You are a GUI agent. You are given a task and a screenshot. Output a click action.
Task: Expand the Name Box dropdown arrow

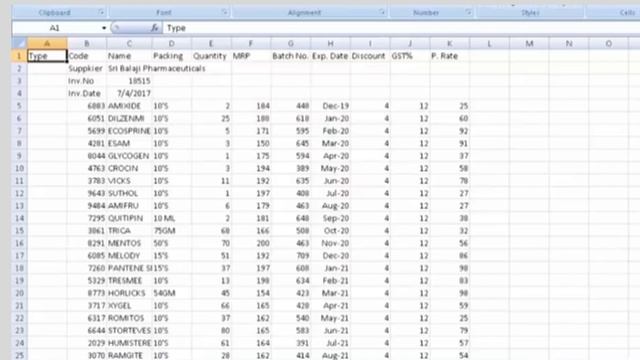pyautogui.click(x=104, y=28)
